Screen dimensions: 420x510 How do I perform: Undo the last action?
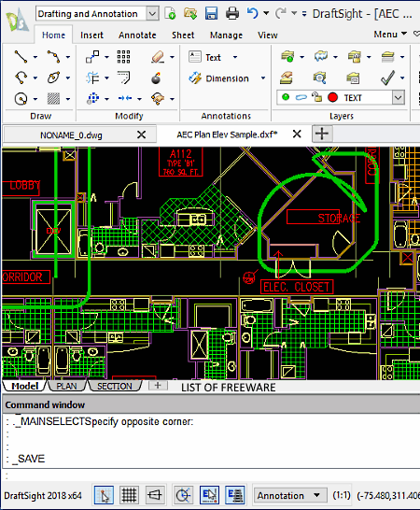[252, 13]
